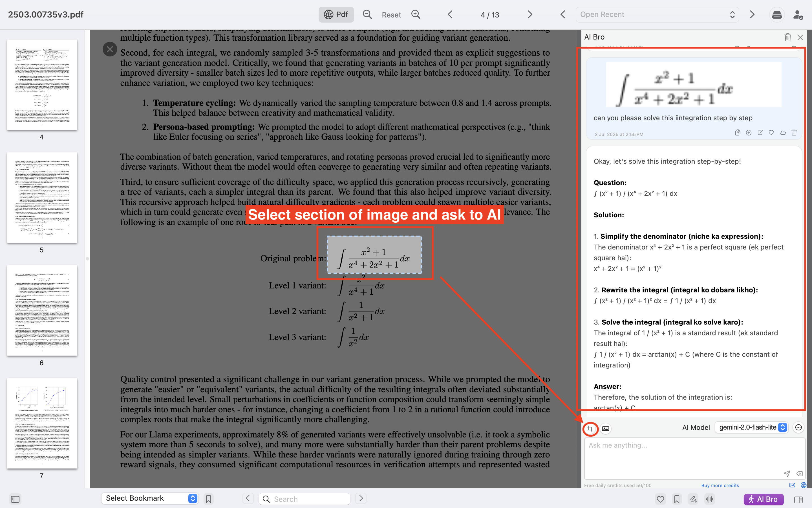Open the blue globe icon near credits

pyautogui.click(x=803, y=485)
